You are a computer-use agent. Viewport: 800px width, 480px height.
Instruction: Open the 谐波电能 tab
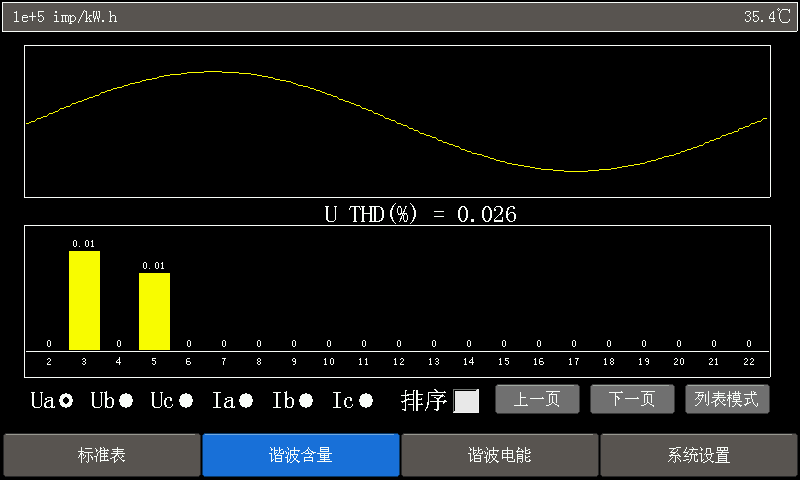pyautogui.click(x=500, y=456)
